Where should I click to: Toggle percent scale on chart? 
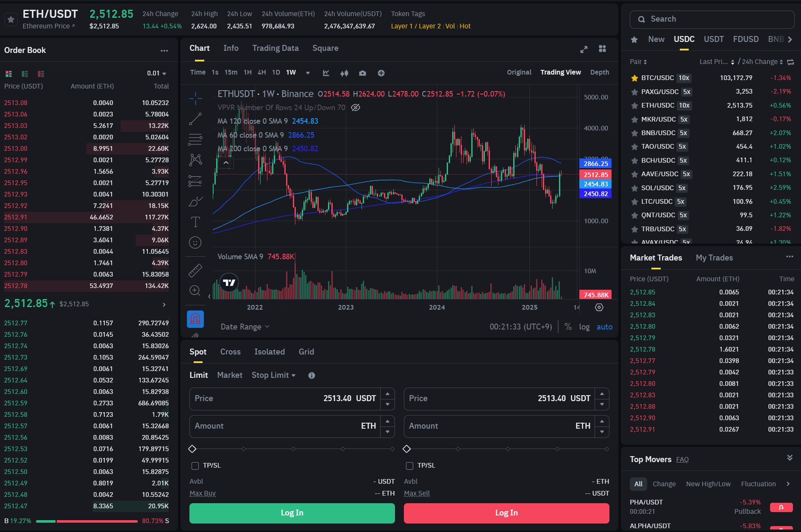coord(568,327)
